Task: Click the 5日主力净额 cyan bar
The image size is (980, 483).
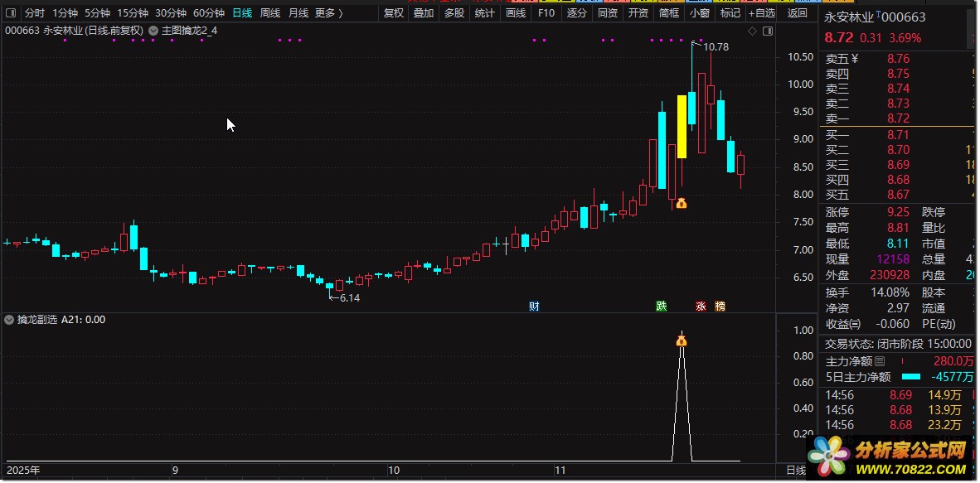Action: (x=911, y=377)
